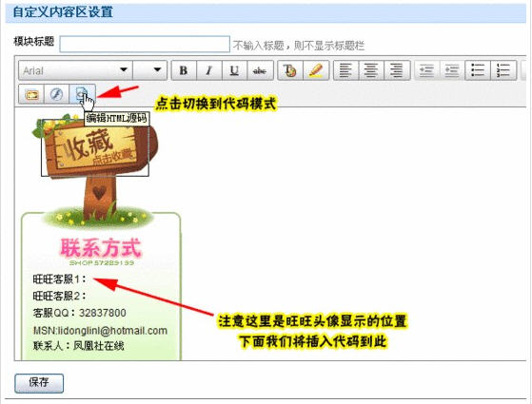The width and height of the screenshot is (532, 404).
Task: Increase indent of the paragraph
Action: click(x=427, y=70)
